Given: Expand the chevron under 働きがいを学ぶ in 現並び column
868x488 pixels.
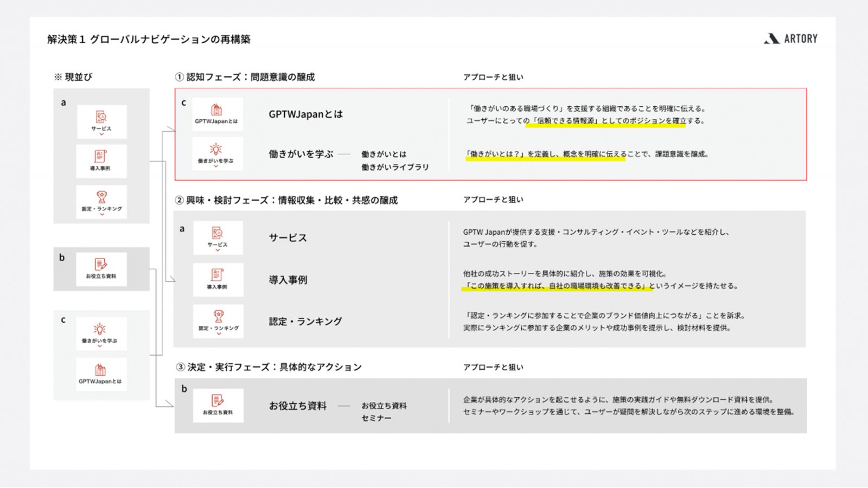Looking at the screenshot, I should click(100, 346).
